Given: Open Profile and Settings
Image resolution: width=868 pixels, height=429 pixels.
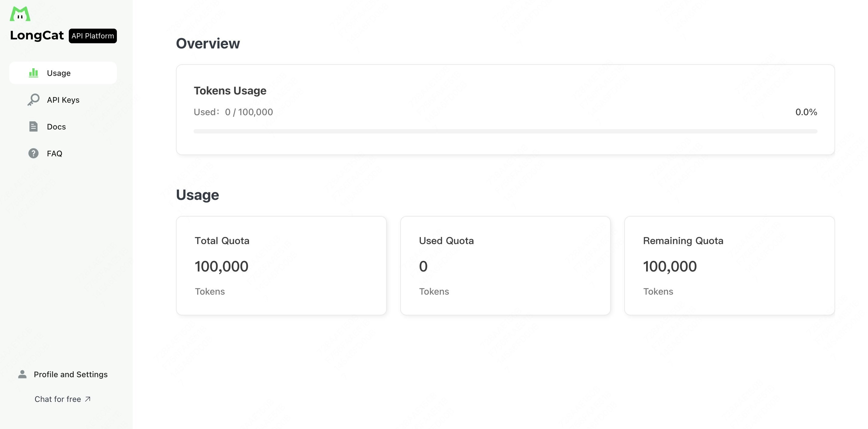Looking at the screenshot, I should pyautogui.click(x=70, y=374).
